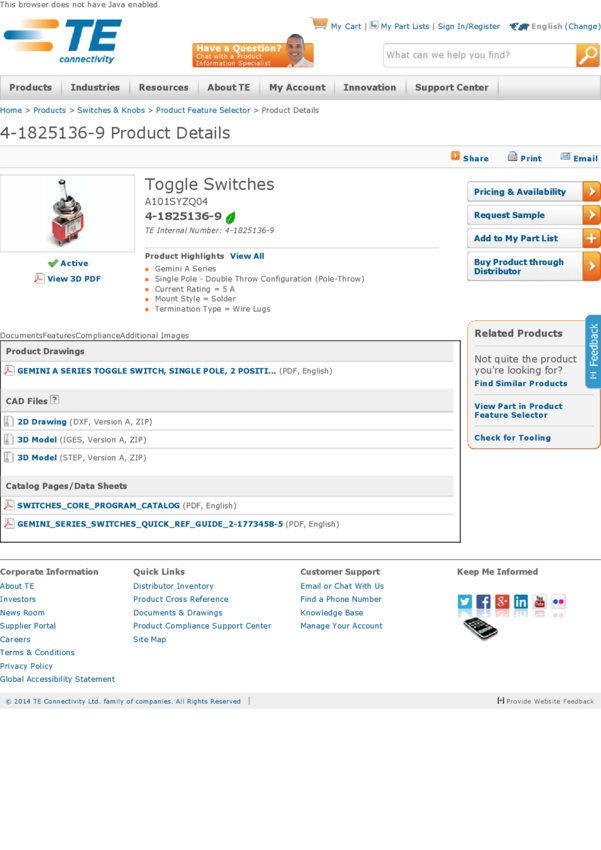601x850 pixels.
Task: Switch to the Compliance tab
Action: (97, 336)
